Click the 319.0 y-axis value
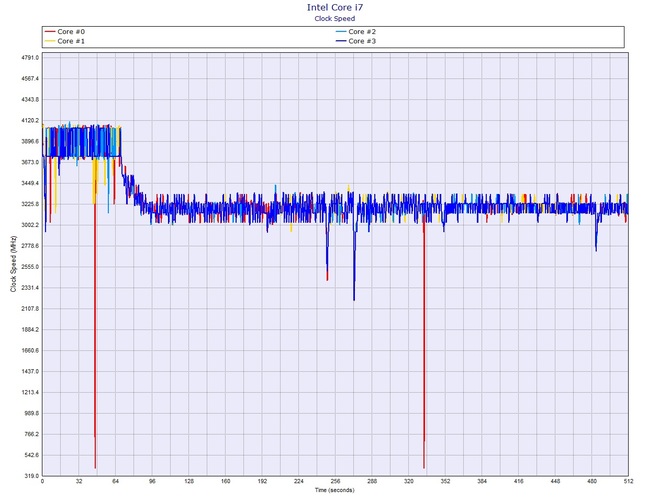 32,476
